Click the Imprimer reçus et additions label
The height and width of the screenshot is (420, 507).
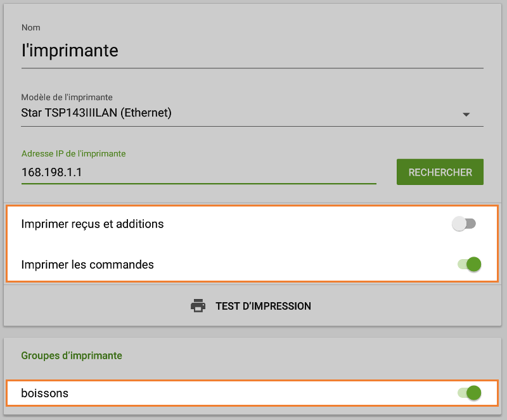point(93,224)
